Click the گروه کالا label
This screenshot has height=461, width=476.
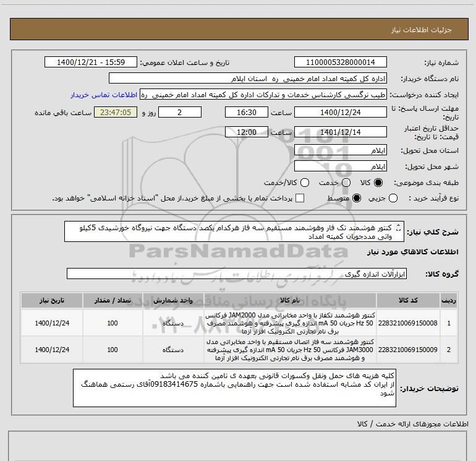pos(442,274)
